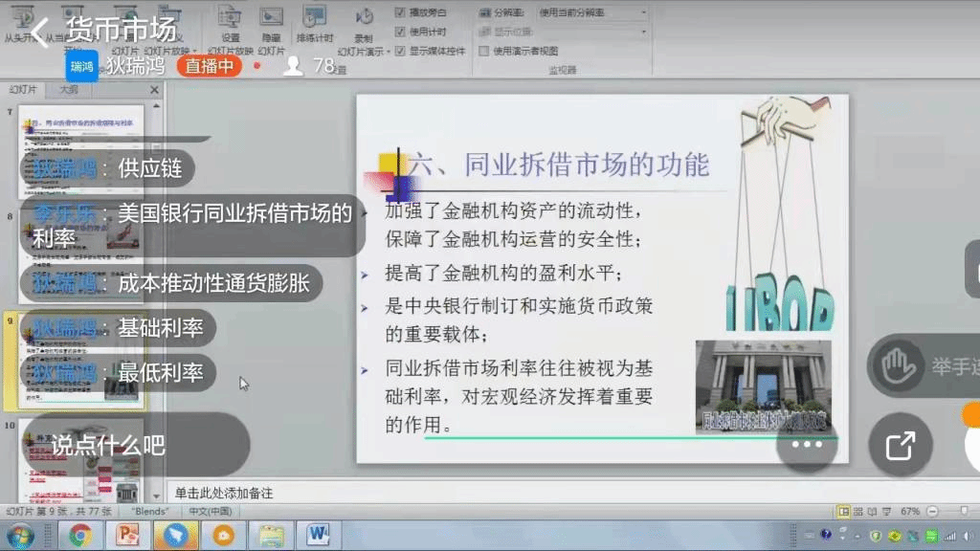The width and height of the screenshot is (980, 551).
Task: Switch to PowerPoint on the taskbar
Action: [x=127, y=536]
